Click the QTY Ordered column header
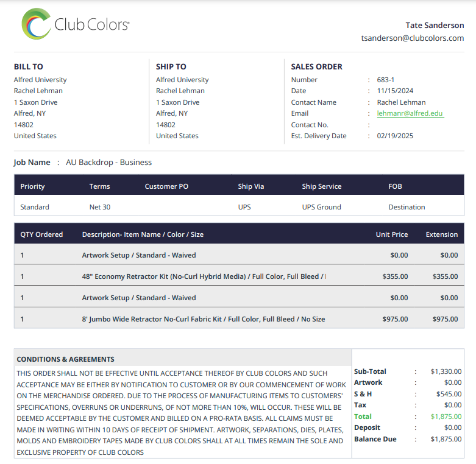The height and width of the screenshot is (464, 476). [41, 234]
